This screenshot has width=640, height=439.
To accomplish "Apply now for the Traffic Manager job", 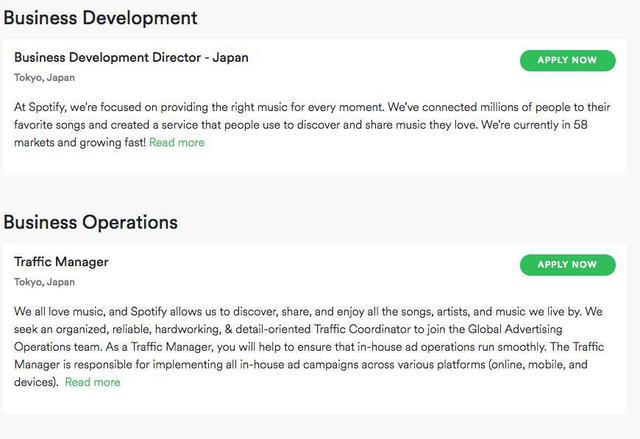I will point(567,264).
